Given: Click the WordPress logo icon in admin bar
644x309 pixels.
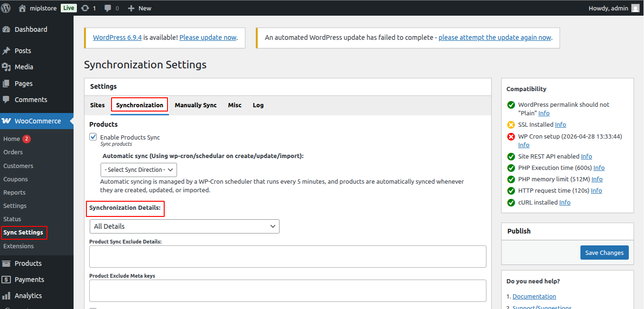Looking at the screenshot, I should coord(6,8).
